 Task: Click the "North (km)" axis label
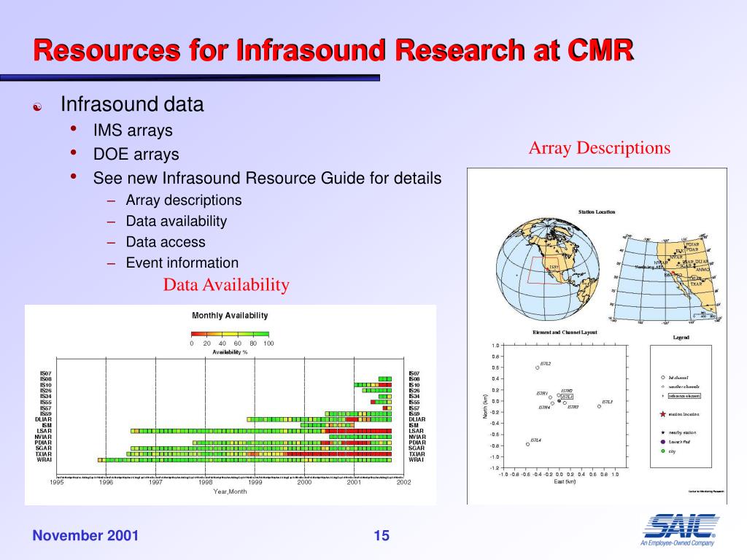[x=485, y=406]
